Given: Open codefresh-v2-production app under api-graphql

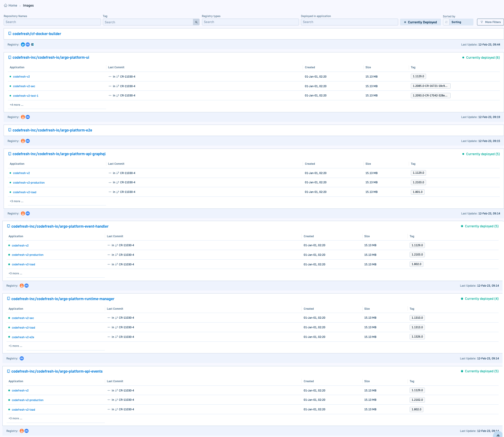Looking at the screenshot, I should (29, 183).
